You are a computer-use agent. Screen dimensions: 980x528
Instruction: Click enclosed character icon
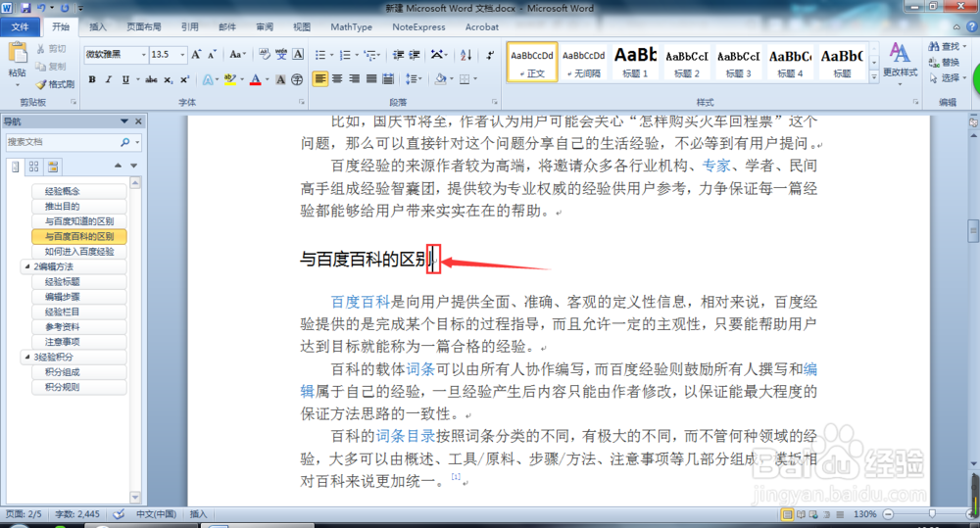[x=297, y=79]
